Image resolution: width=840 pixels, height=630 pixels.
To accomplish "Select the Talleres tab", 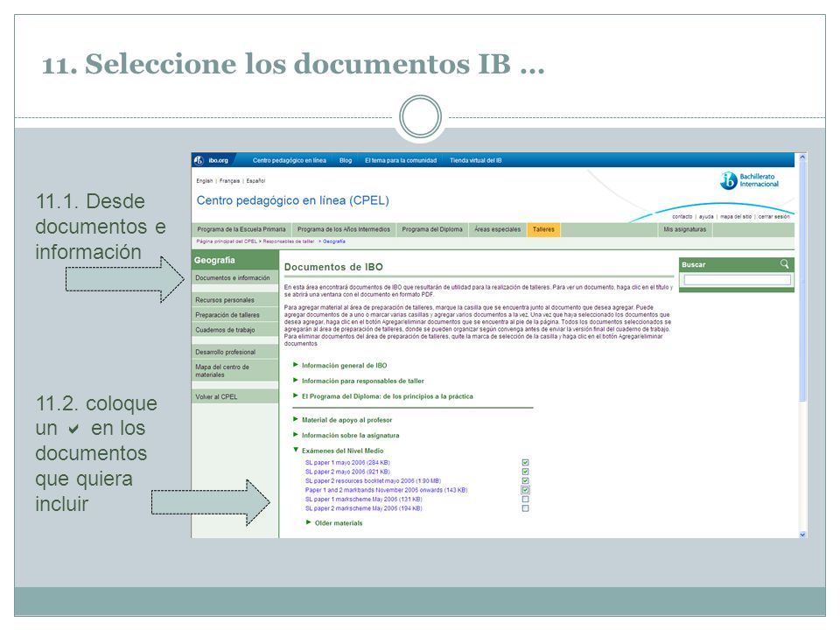I will click(543, 229).
